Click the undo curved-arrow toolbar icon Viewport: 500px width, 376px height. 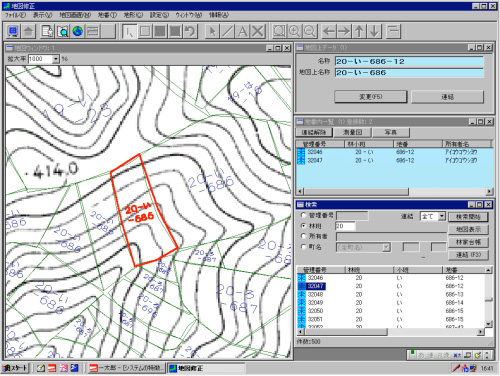pyautogui.click(x=190, y=32)
